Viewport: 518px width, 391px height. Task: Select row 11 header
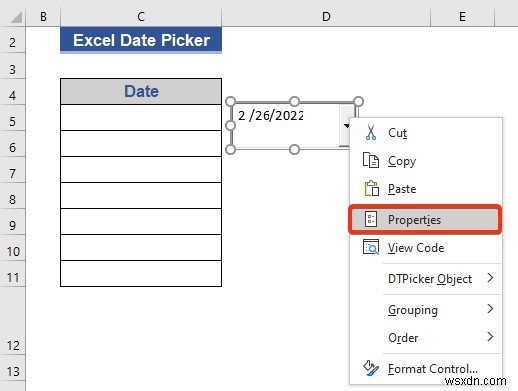tap(12, 274)
